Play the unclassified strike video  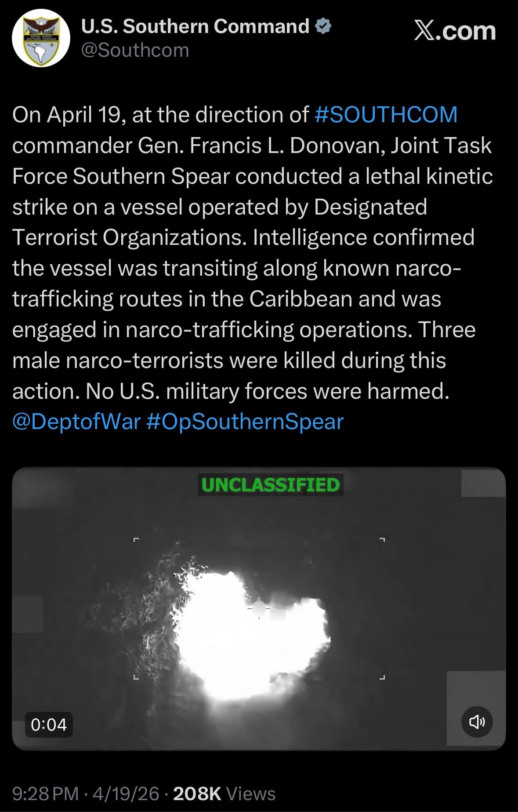coord(259,609)
